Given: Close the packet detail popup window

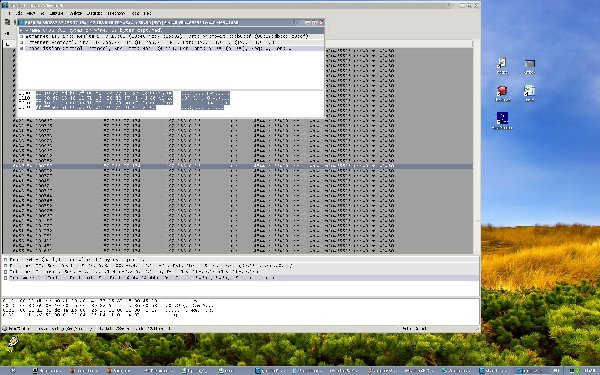Looking at the screenshot, I should click(321, 23).
